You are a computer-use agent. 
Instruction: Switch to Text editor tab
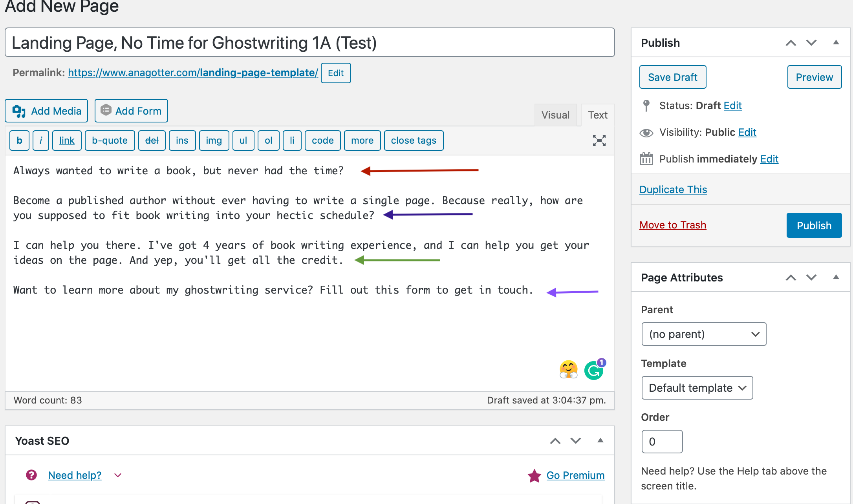coord(598,115)
